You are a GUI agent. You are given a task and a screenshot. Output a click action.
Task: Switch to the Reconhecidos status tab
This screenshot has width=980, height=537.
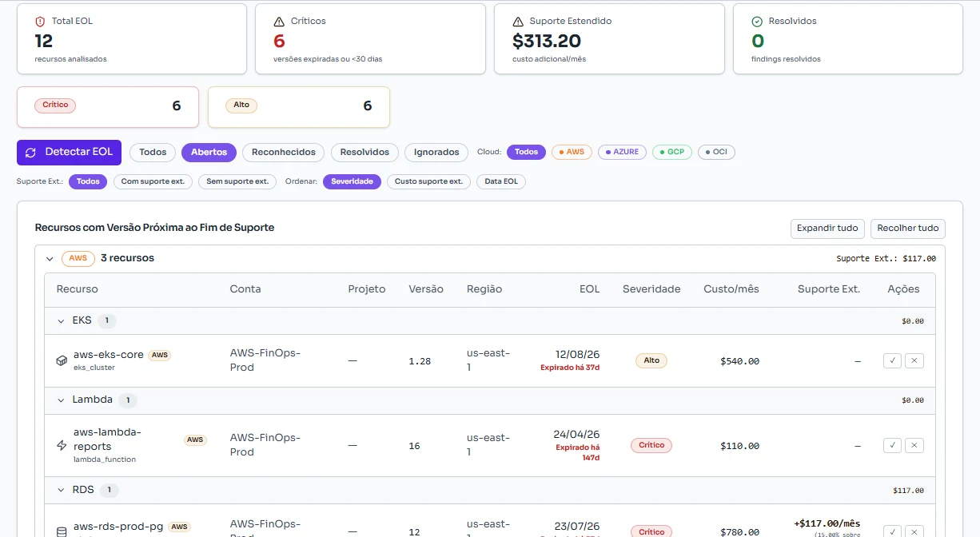pyautogui.click(x=284, y=152)
